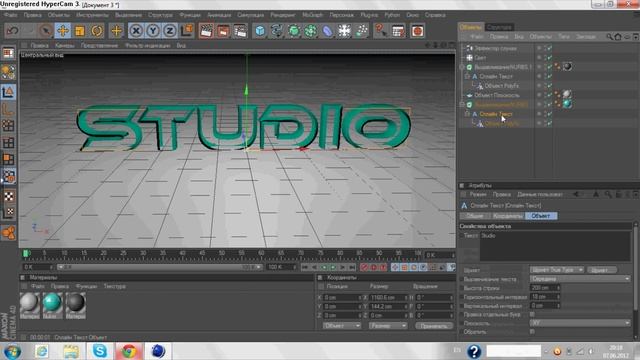Open render settings icon
Screen dimensions: 640x360
tap(240, 31)
